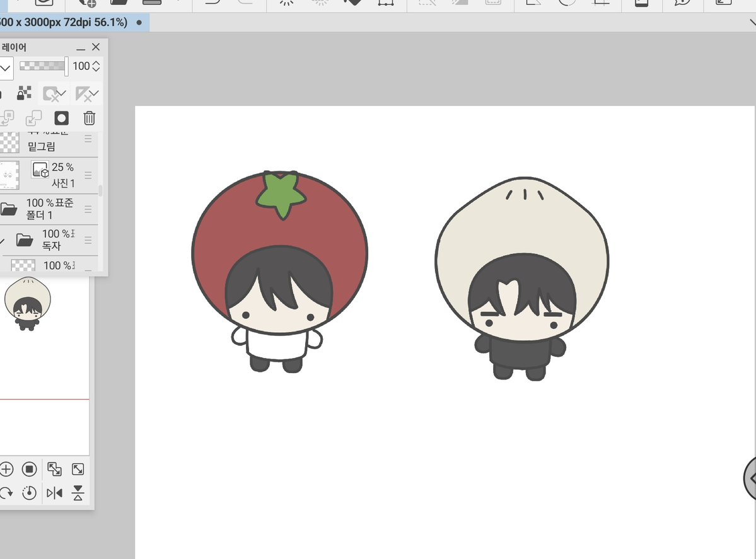Create a layer mask with the mask icon
Image resolution: width=756 pixels, height=559 pixels.
click(61, 118)
